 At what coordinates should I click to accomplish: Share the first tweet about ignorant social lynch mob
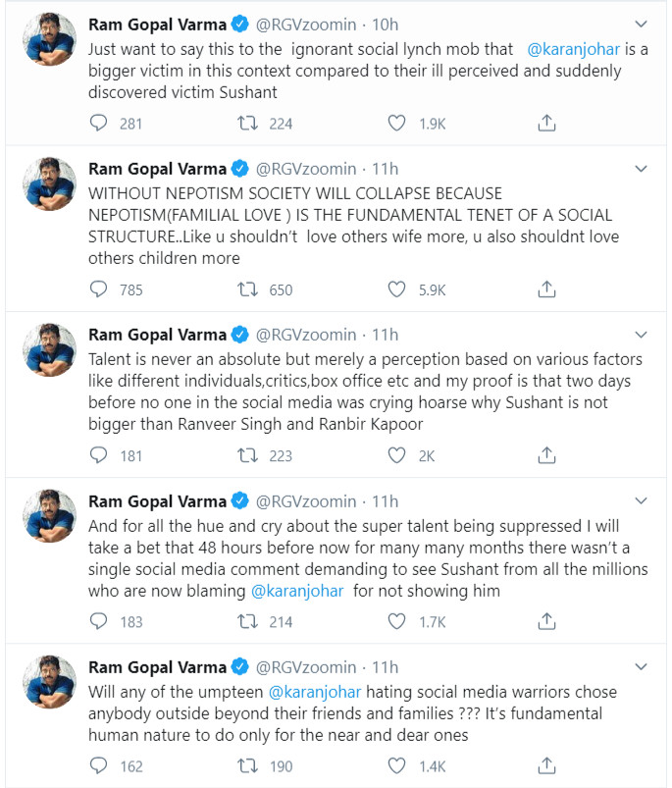point(546,123)
